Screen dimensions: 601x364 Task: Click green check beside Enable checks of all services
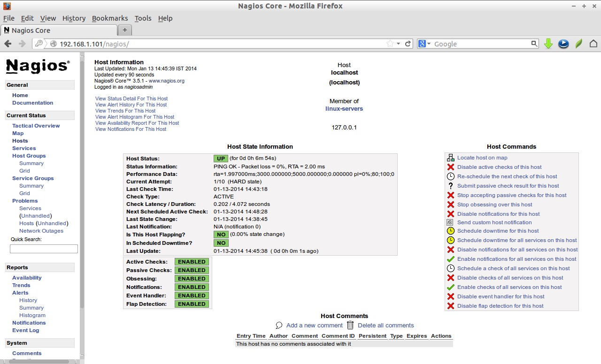click(451, 287)
